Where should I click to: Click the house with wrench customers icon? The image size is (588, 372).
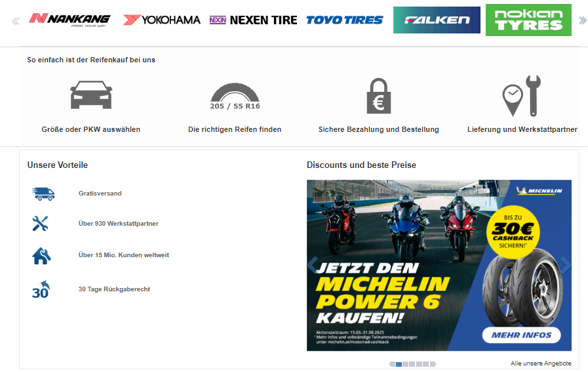41,256
